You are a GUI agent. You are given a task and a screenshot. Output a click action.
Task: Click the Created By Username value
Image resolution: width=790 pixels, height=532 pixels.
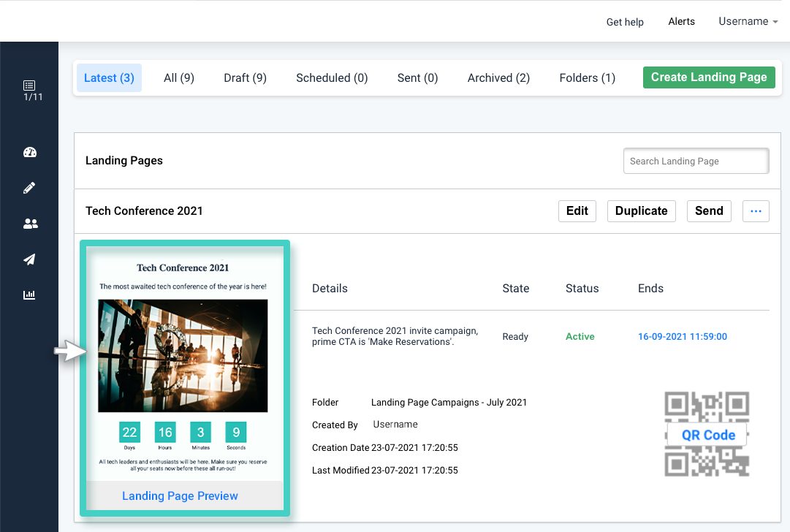coord(395,425)
